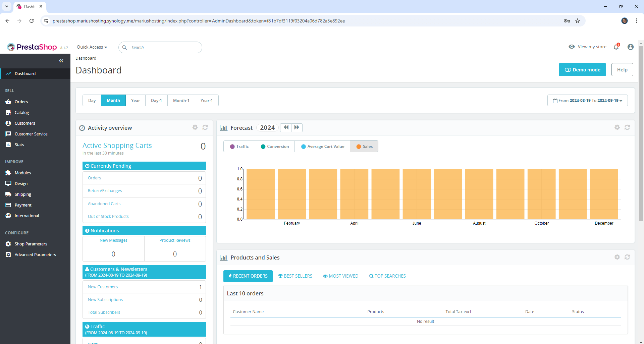Refresh the Activity overview panel
Screen dimensions: 644x344
[x=205, y=127]
